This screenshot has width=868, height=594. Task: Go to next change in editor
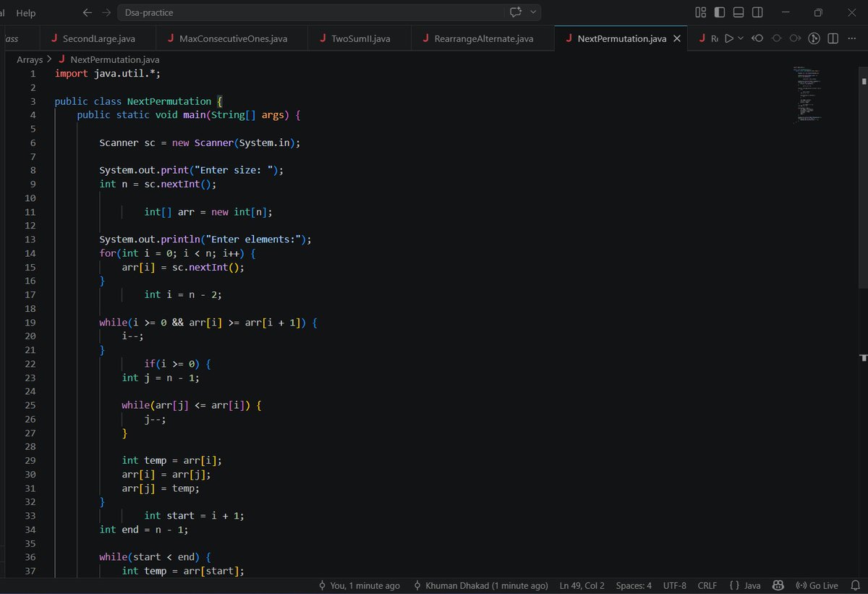[x=795, y=38]
